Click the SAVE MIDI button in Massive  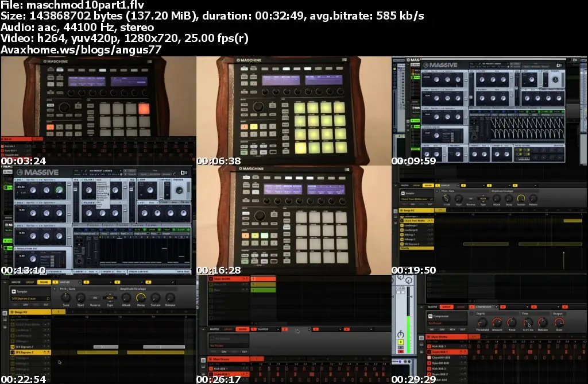coord(183,271)
